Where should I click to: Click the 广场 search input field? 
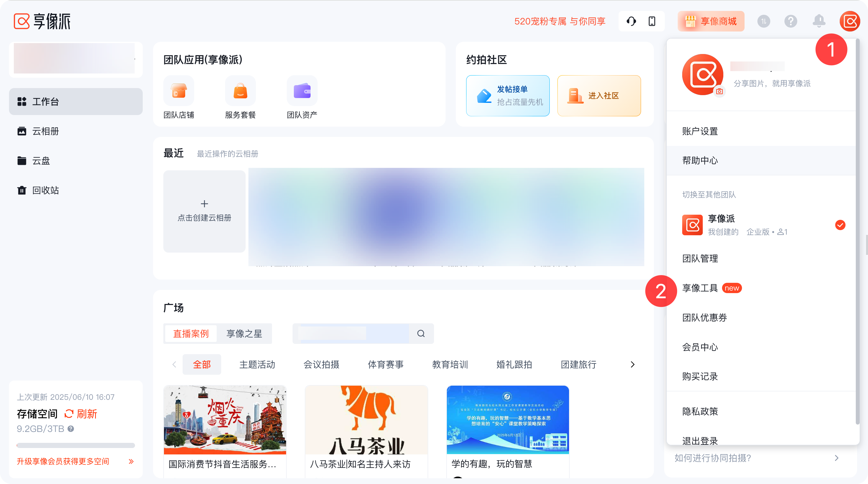point(351,334)
